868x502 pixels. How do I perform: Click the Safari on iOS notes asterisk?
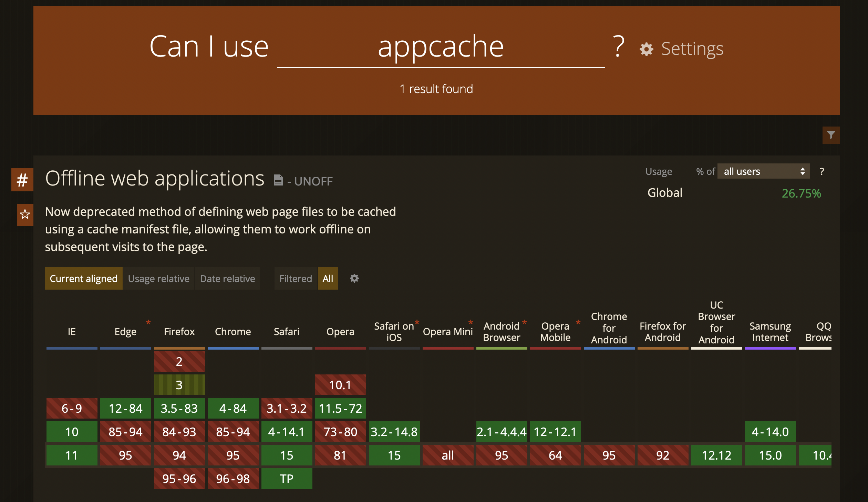(x=417, y=323)
